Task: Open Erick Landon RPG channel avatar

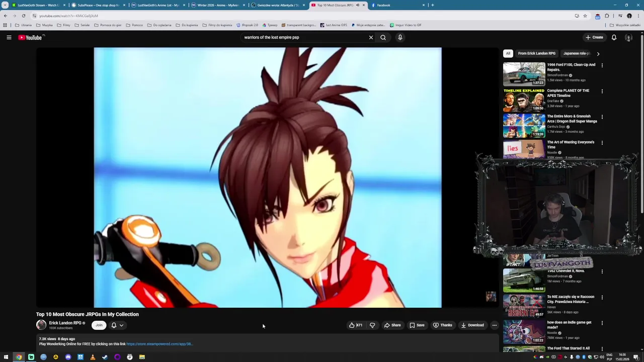Action: click(41, 325)
